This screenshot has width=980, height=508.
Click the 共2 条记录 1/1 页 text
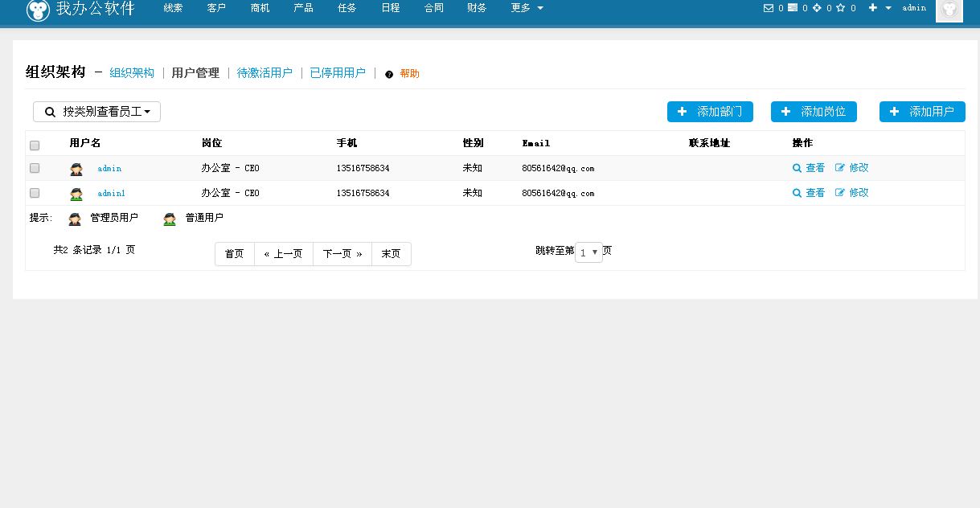click(x=94, y=250)
